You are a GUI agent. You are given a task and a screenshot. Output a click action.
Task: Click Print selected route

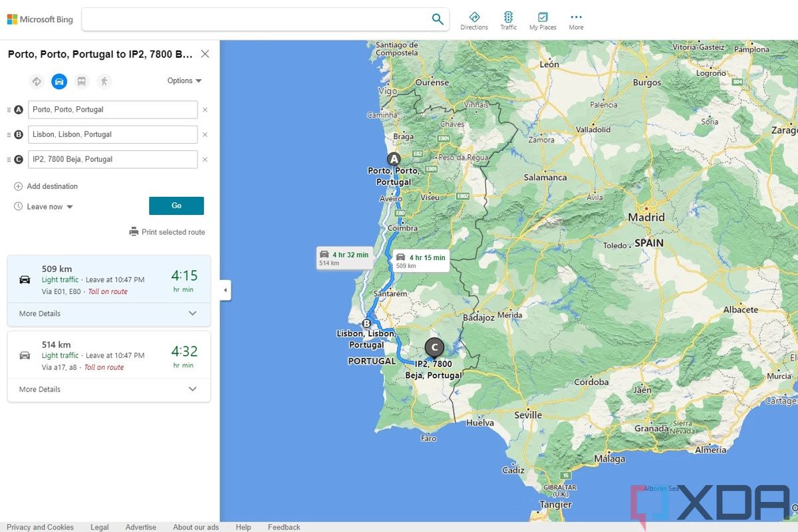pyautogui.click(x=167, y=232)
